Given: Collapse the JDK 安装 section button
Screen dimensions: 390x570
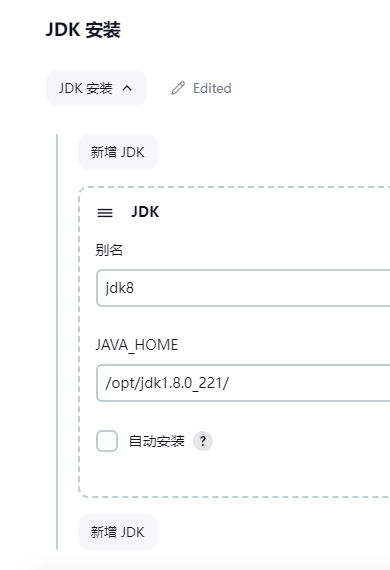Looking at the screenshot, I should coord(96,88).
